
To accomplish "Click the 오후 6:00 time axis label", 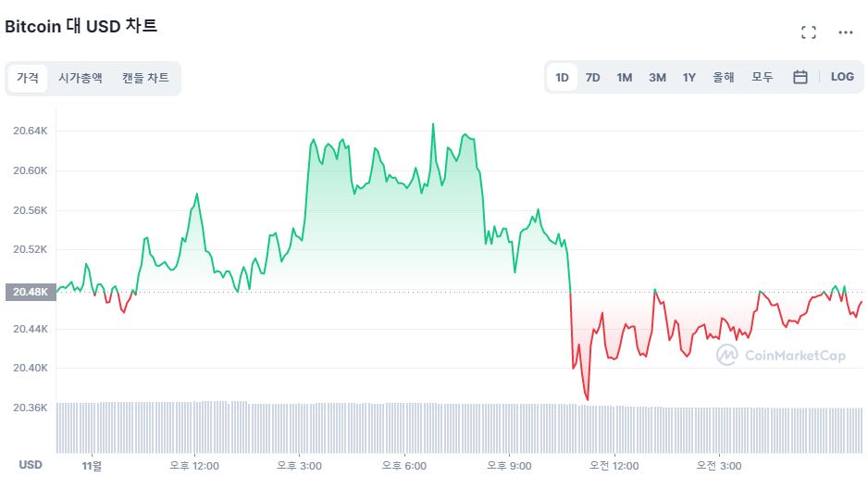I will click(403, 465).
